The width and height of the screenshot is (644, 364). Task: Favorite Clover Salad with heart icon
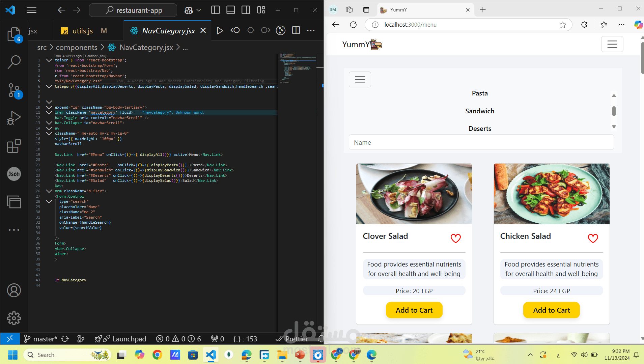coord(455,238)
